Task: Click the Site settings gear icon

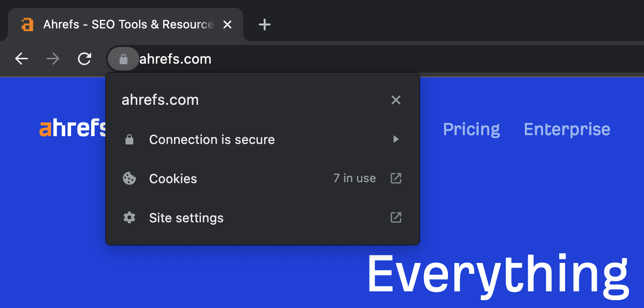Action: click(x=129, y=217)
